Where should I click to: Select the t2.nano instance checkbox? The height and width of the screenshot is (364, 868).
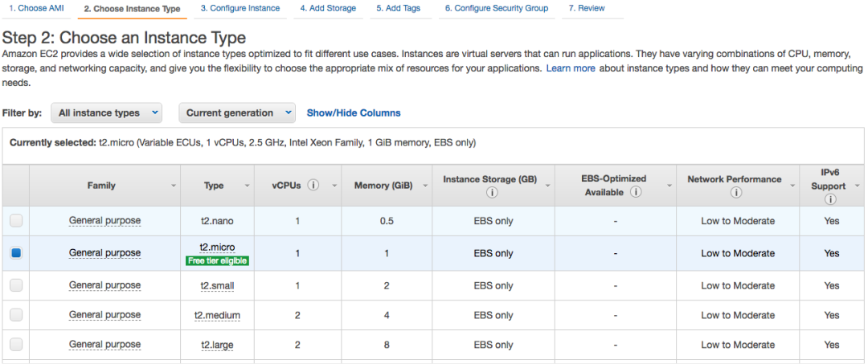pos(16,221)
